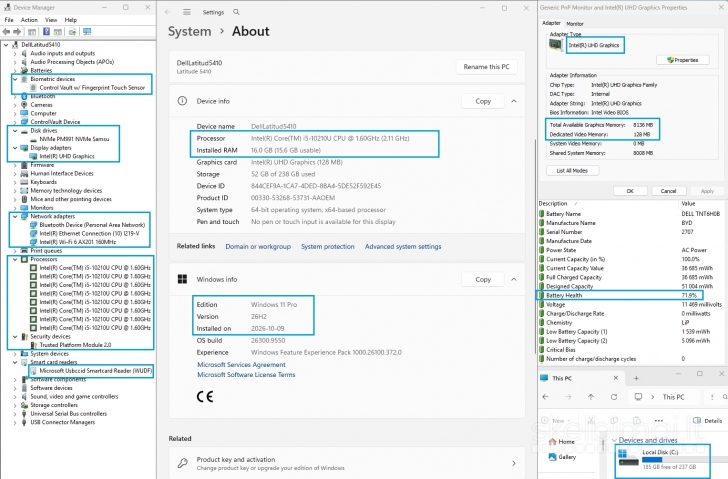Open the Help menu in Device Manager
728x479 pixels.
(71, 20)
